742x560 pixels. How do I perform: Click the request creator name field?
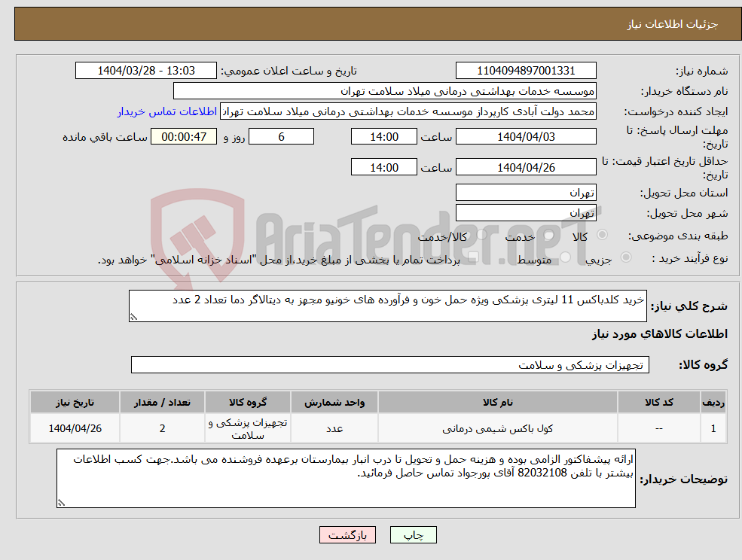point(408,111)
